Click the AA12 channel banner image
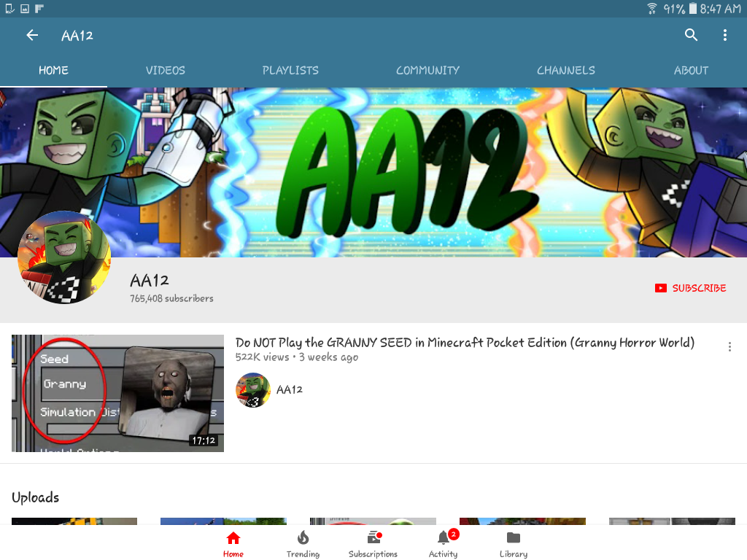 click(x=373, y=172)
